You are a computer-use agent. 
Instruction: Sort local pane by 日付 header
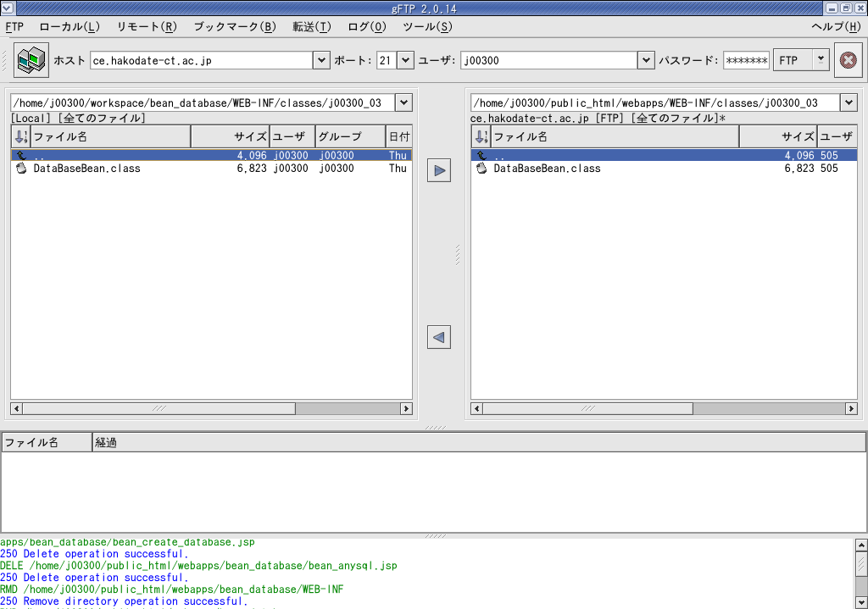(x=399, y=136)
